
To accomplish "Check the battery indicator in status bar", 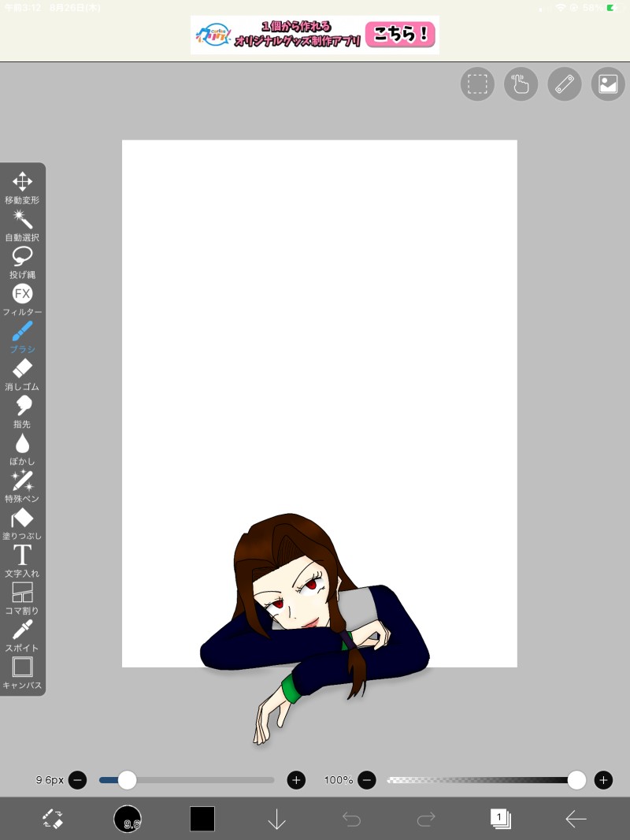I will (x=613, y=8).
